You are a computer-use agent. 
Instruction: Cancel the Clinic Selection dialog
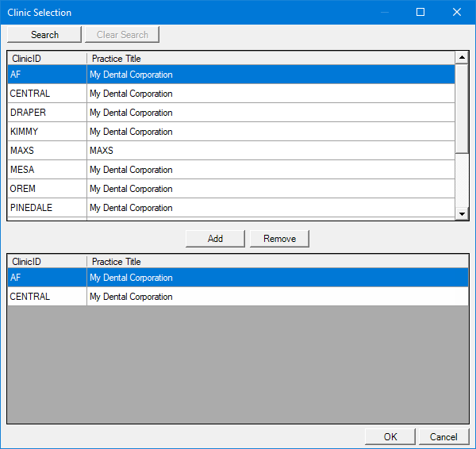(443, 437)
